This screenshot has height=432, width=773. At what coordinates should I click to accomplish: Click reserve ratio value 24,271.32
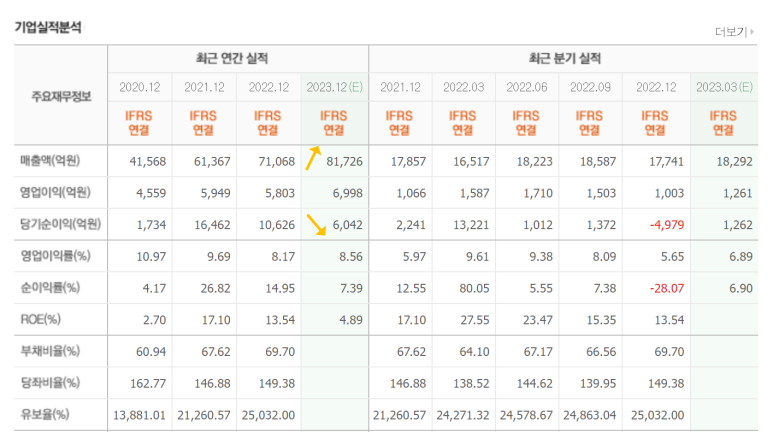coord(462,415)
